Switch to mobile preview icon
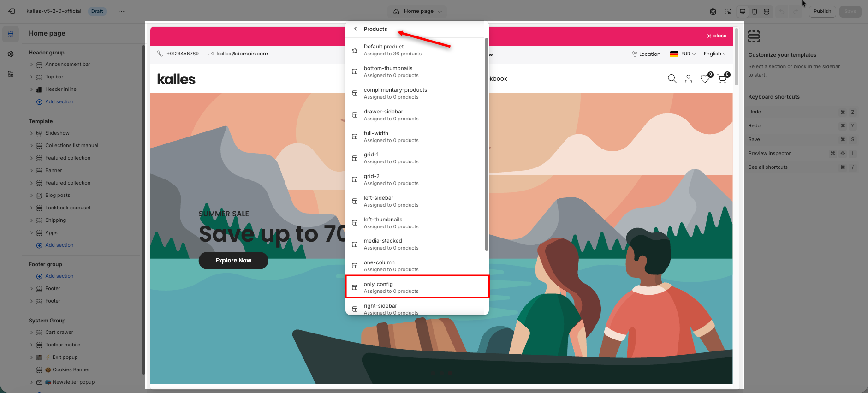Image resolution: width=868 pixels, height=393 pixels. point(755,12)
